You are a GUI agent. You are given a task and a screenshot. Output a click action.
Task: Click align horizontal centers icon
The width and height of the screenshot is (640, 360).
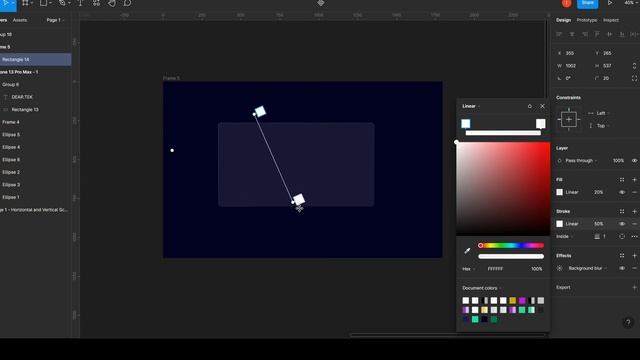(x=572, y=34)
